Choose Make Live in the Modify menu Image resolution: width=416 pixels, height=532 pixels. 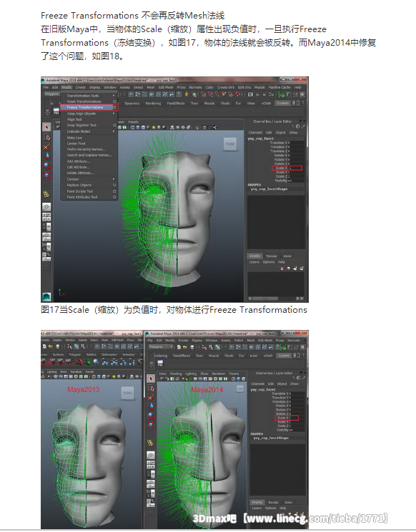74,138
